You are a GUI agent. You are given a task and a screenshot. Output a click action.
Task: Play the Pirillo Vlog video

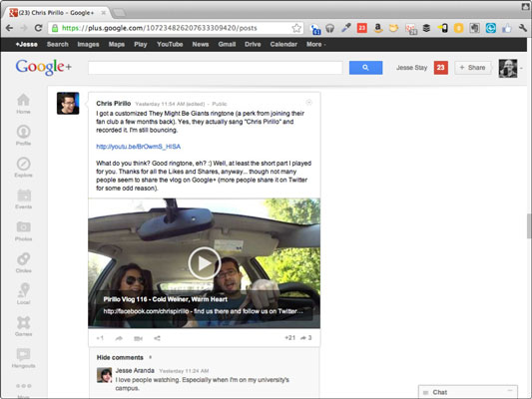click(205, 263)
